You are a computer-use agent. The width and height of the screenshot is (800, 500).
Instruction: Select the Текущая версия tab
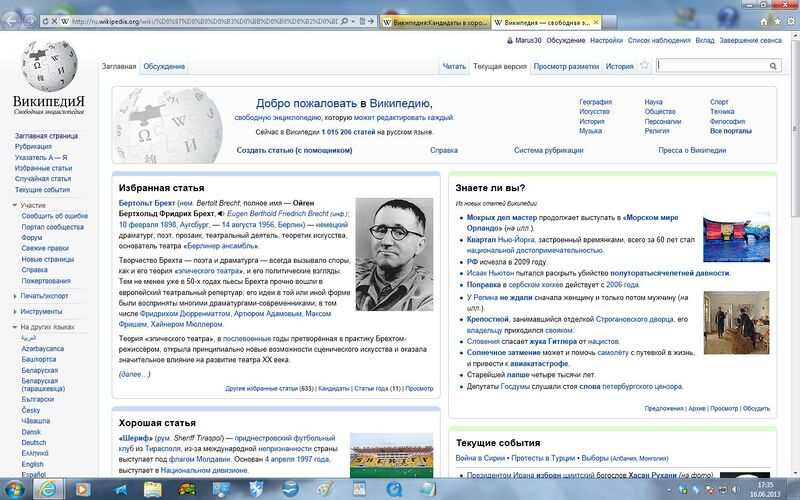(499, 66)
